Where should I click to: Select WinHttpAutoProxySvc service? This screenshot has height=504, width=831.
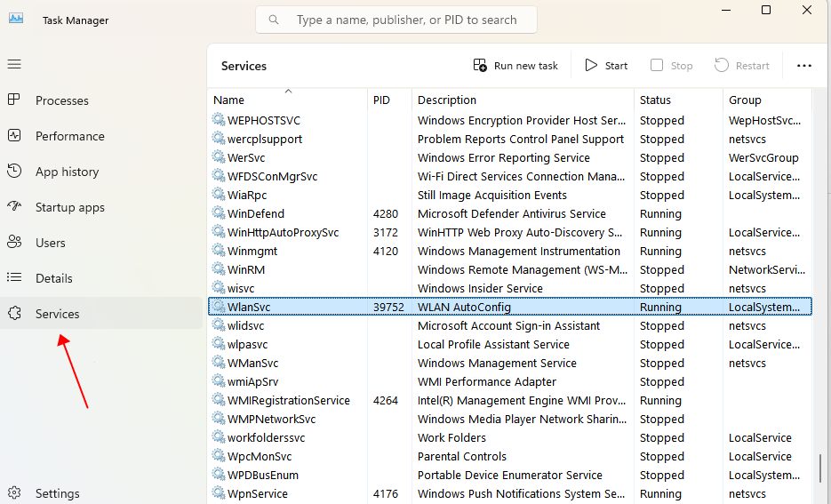[510, 232]
